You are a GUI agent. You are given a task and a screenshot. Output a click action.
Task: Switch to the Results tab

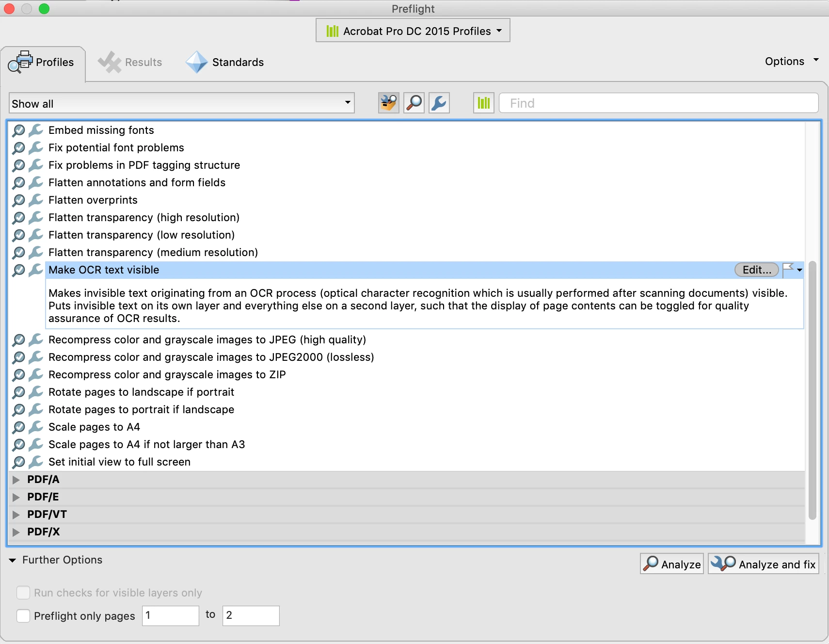(130, 62)
